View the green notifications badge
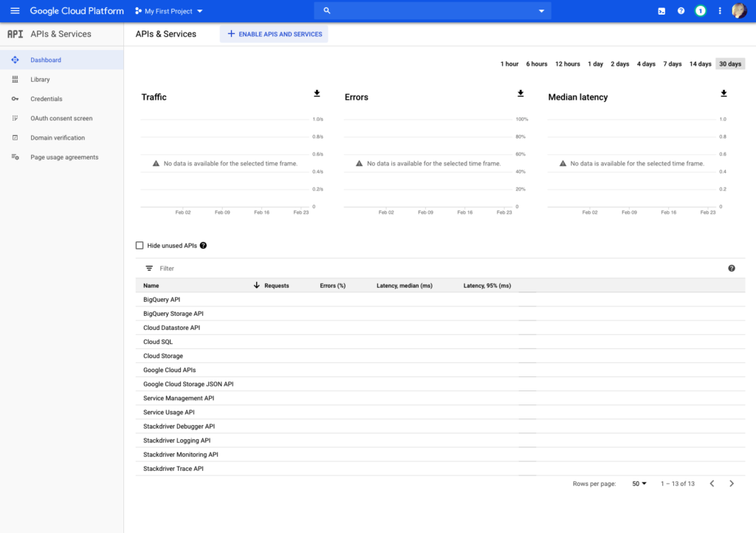 [700, 10]
